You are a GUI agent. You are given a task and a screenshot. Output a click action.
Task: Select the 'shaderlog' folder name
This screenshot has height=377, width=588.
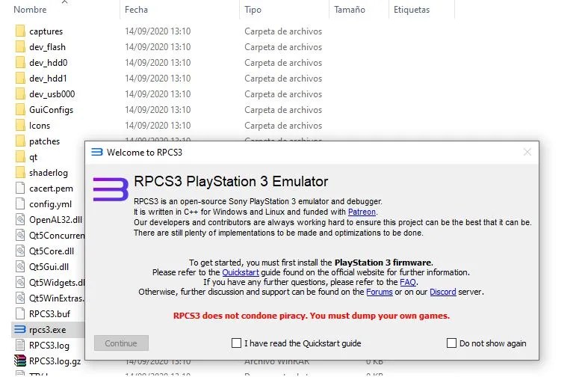pyautogui.click(x=49, y=173)
